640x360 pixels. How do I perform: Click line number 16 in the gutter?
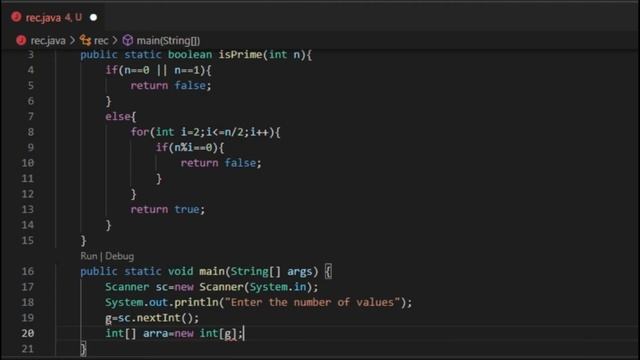coord(27,271)
